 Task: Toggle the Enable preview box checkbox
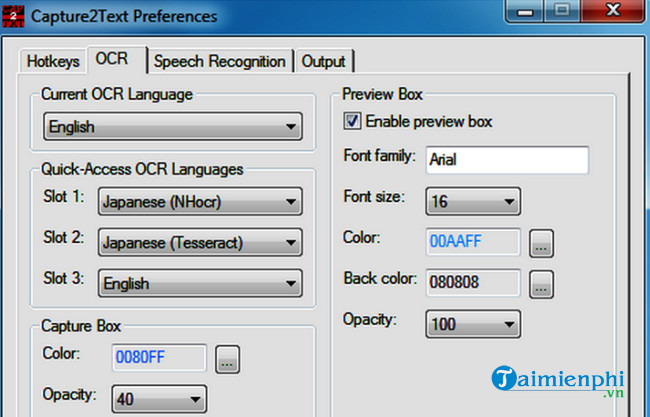pyautogui.click(x=352, y=121)
